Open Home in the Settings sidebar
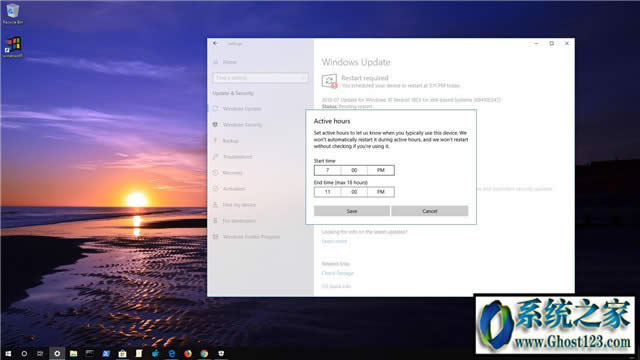This screenshot has width=640, height=360. [x=229, y=62]
